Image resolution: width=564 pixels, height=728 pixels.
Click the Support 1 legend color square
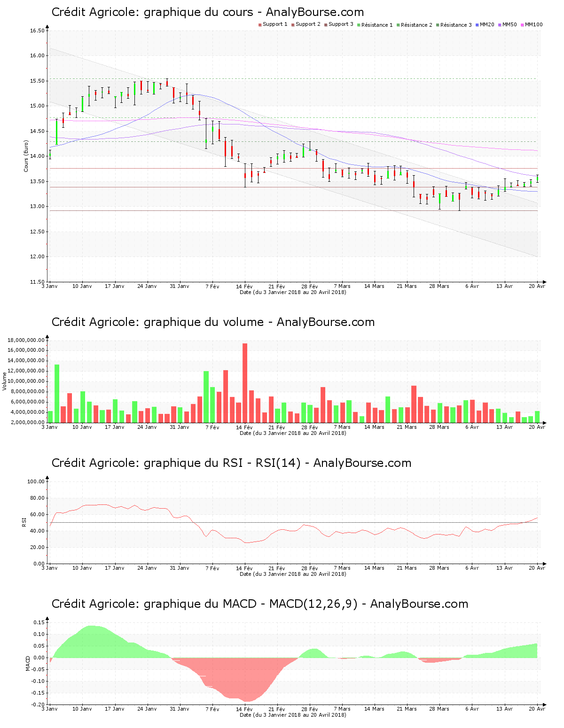(260, 25)
